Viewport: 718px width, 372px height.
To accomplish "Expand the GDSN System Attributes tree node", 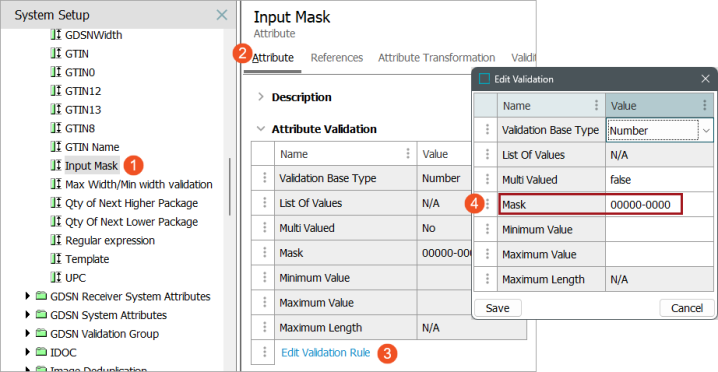I will pos(28,315).
